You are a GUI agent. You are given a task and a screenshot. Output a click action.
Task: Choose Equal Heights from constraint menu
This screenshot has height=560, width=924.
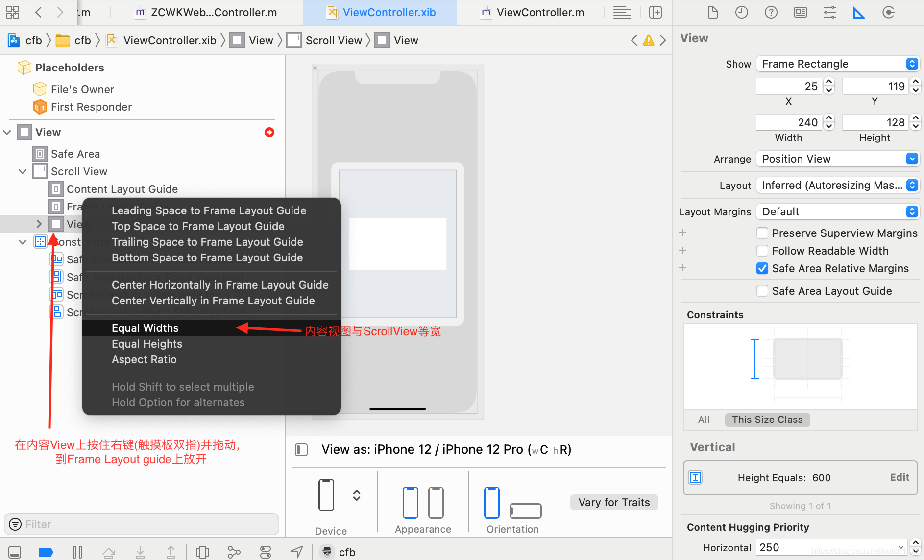point(212,344)
